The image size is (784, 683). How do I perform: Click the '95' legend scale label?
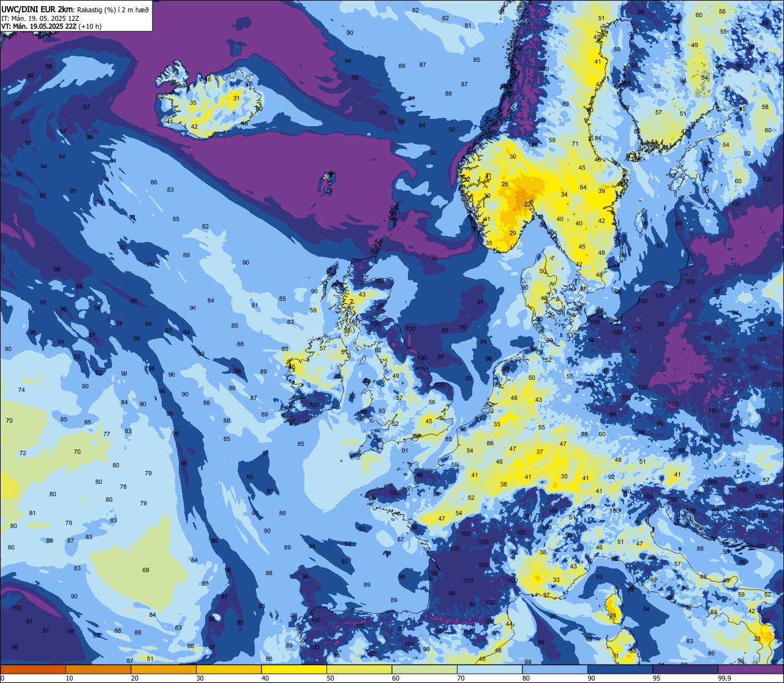click(x=657, y=678)
